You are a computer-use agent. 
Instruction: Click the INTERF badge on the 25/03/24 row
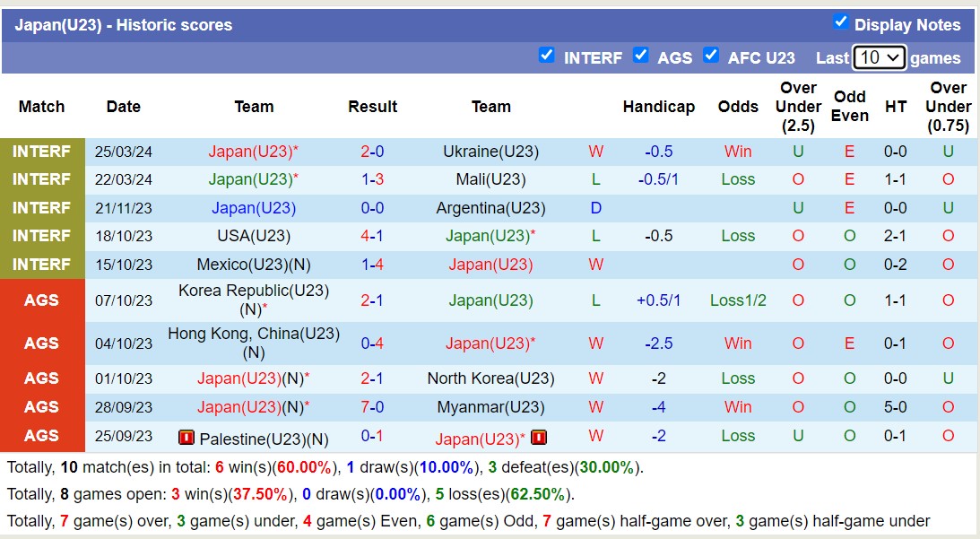point(41,152)
